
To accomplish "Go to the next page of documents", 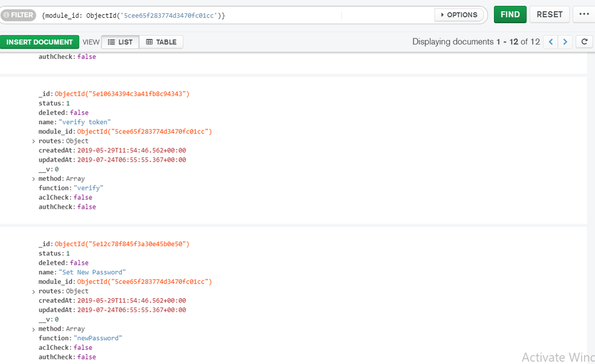I will coord(566,42).
